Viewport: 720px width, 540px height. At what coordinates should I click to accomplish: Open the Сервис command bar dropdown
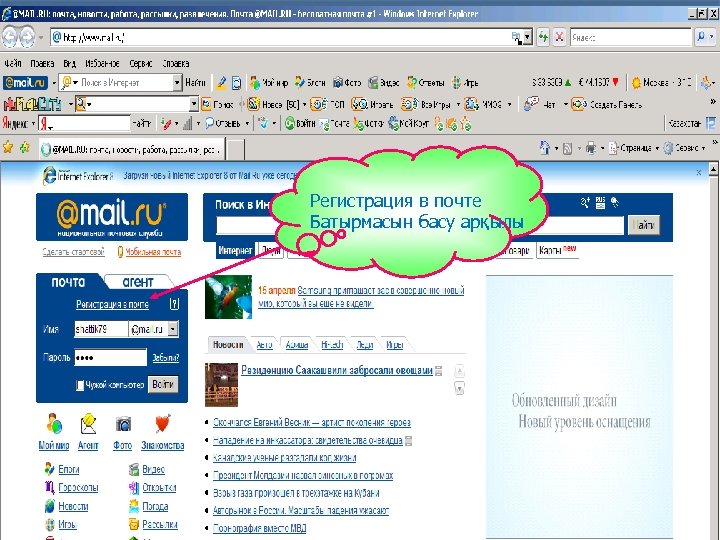703,148
